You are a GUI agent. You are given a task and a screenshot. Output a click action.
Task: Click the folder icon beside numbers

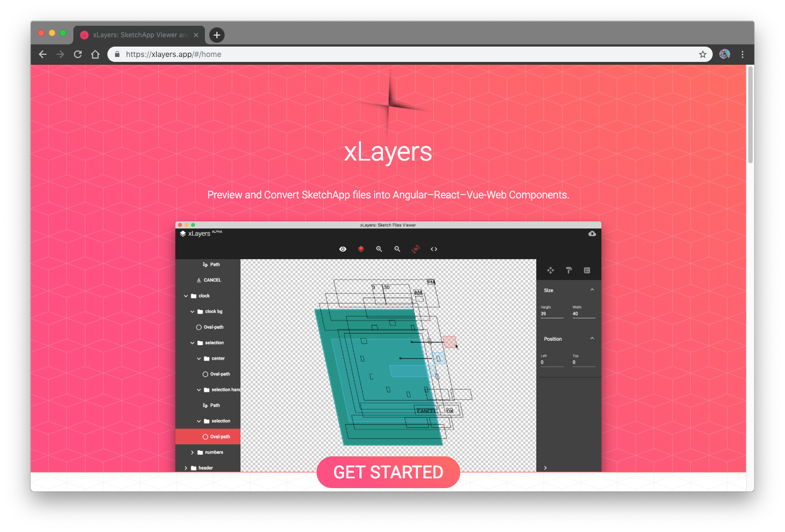[200, 453]
